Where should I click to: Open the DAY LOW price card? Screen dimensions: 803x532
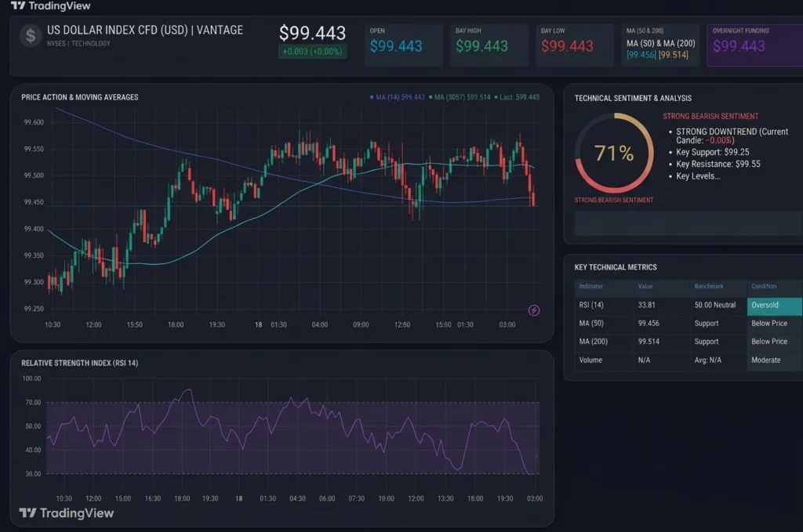(575, 45)
